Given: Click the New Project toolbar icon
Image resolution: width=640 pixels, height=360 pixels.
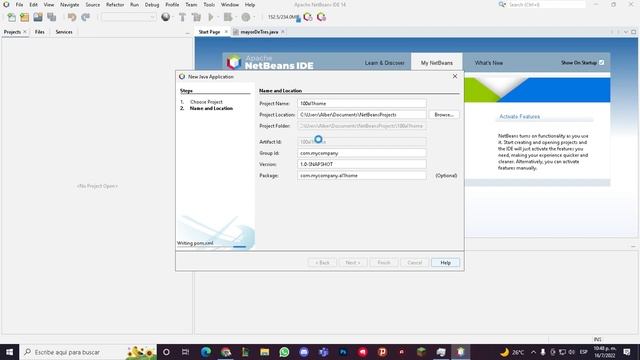Looking at the screenshot, I should point(24,17).
